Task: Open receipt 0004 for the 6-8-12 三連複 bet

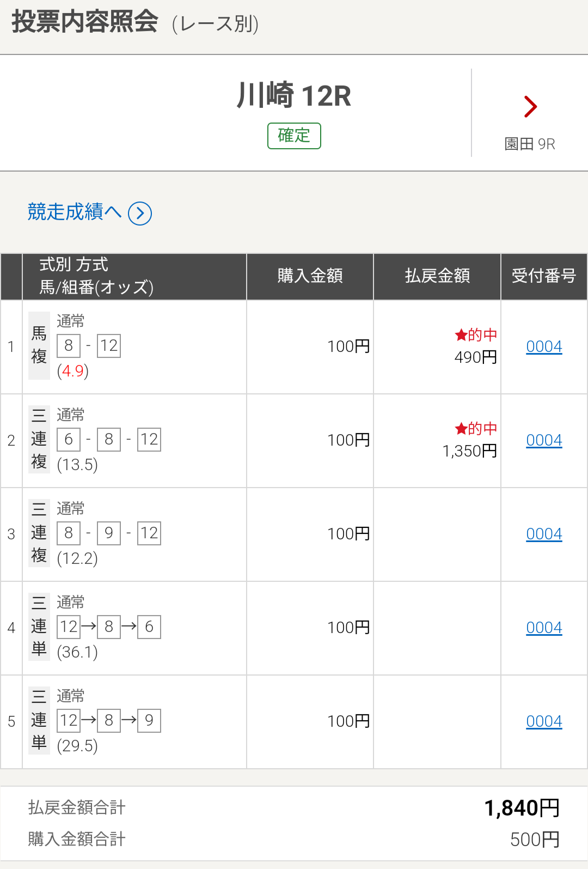Action: pyautogui.click(x=544, y=440)
